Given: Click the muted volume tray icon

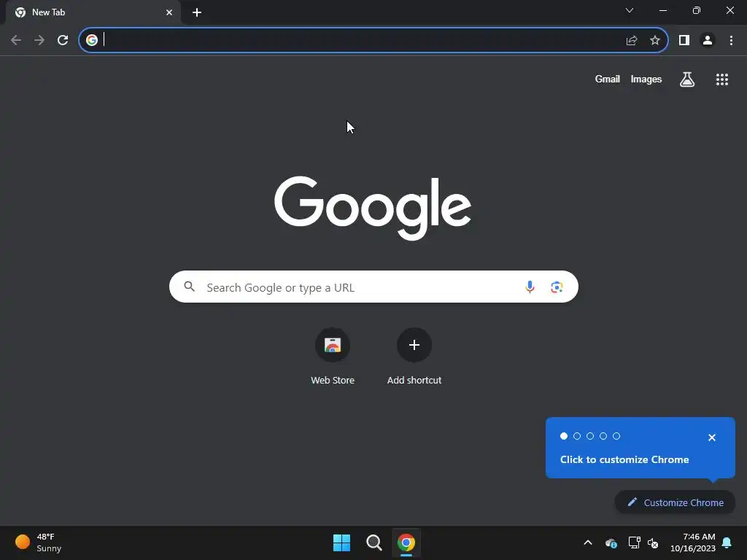Looking at the screenshot, I should pos(653,542).
